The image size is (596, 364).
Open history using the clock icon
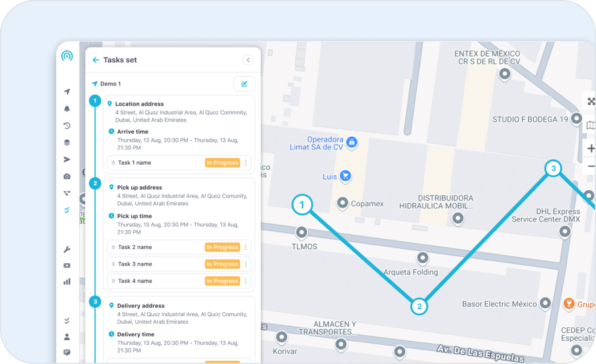67,125
